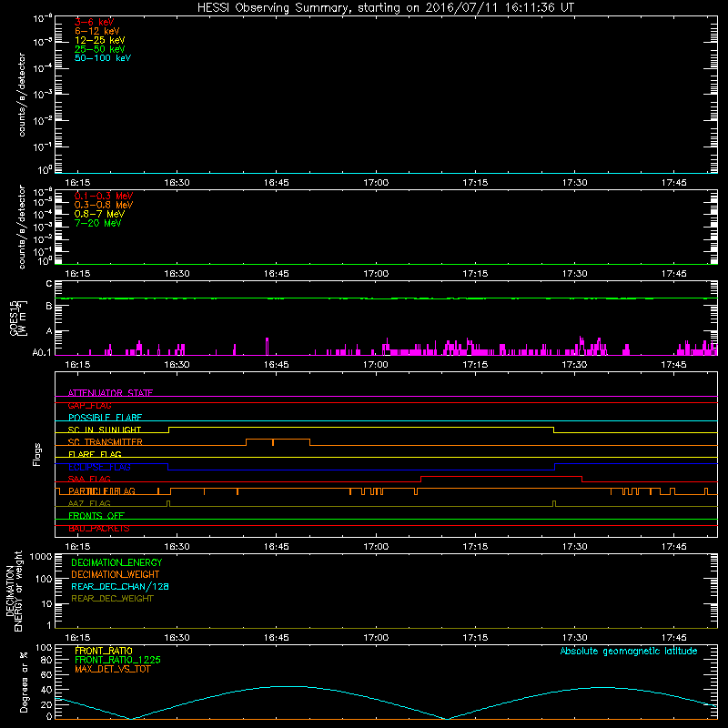Select the SC_IN_SUNLIGHT flag label
Screen dimensions: 728x728
pos(105,430)
